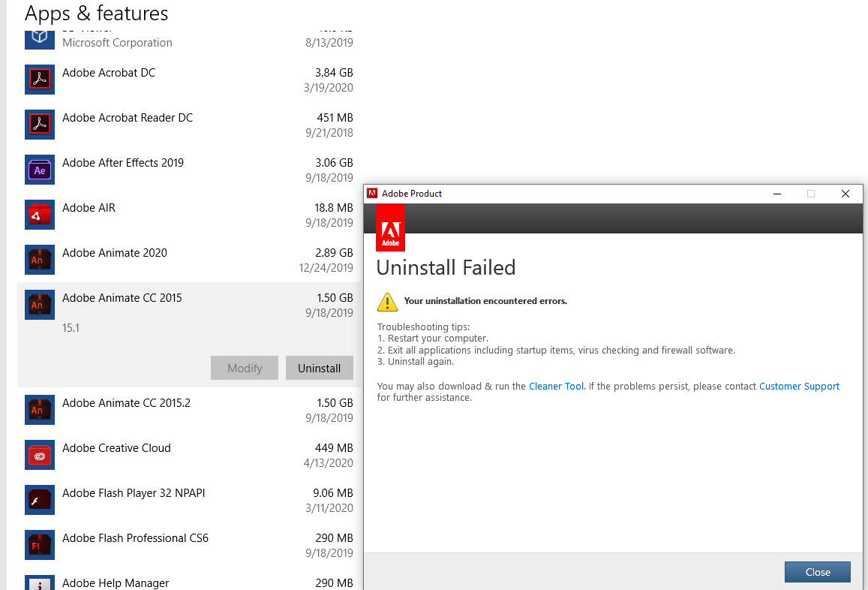Click the Adobe Animate CC 2015 icon
Image resolution: width=868 pixels, height=590 pixels.
click(x=39, y=304)
